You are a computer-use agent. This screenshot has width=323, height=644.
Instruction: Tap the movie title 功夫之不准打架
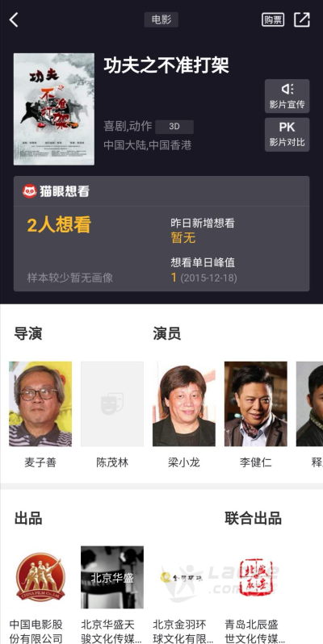tap(166, 65)
